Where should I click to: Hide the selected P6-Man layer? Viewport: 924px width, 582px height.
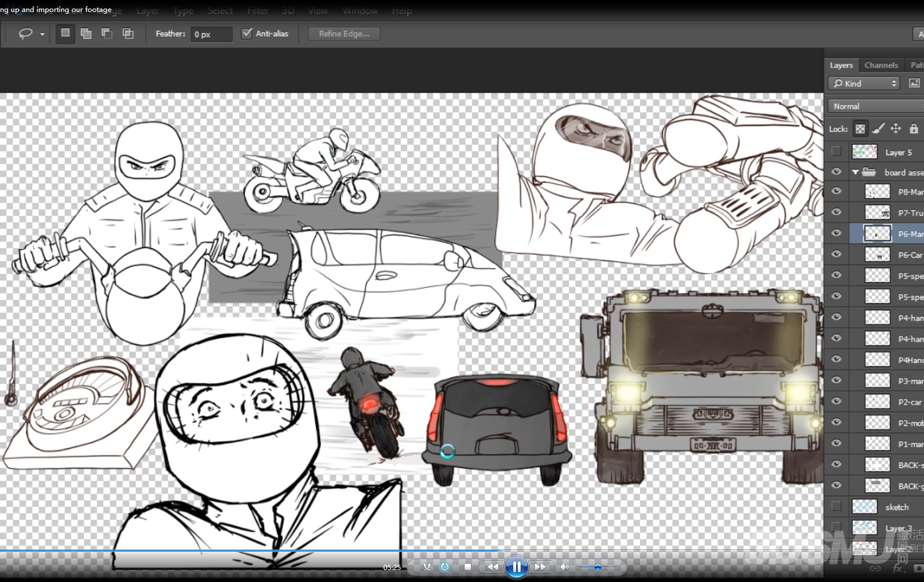(x=836, y=233)
